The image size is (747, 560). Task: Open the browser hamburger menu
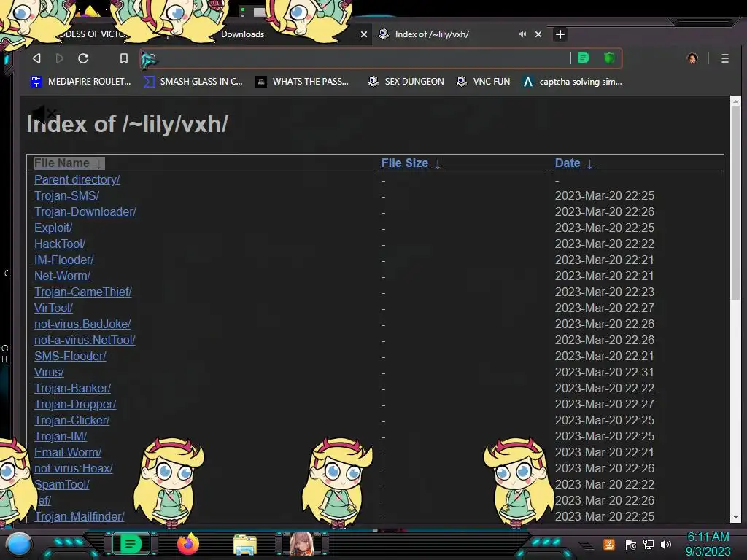(725, 58)
